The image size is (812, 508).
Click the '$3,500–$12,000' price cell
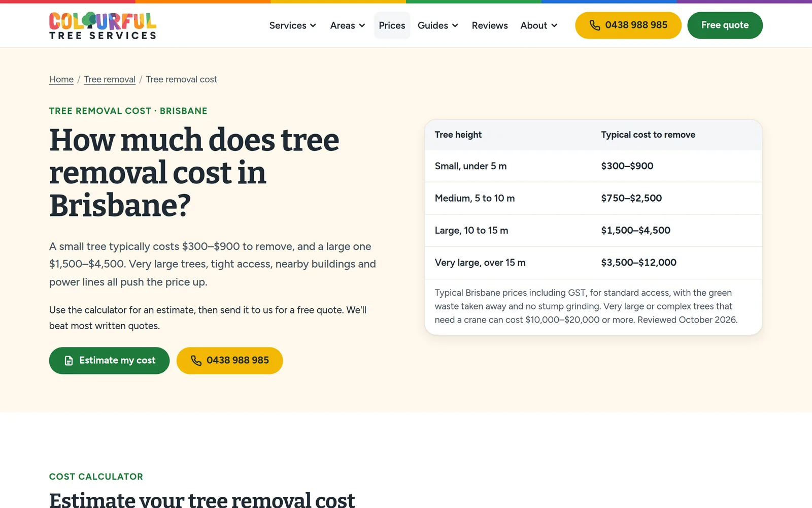[639, 263]
